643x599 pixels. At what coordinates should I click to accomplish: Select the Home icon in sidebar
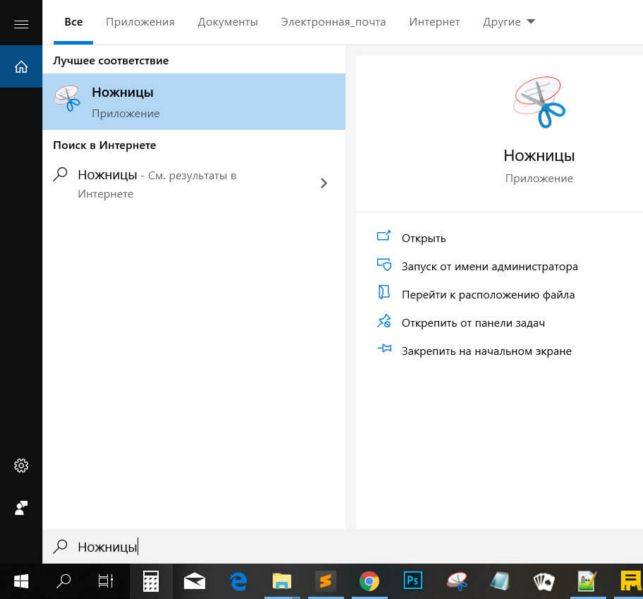[x=21, y=66]
